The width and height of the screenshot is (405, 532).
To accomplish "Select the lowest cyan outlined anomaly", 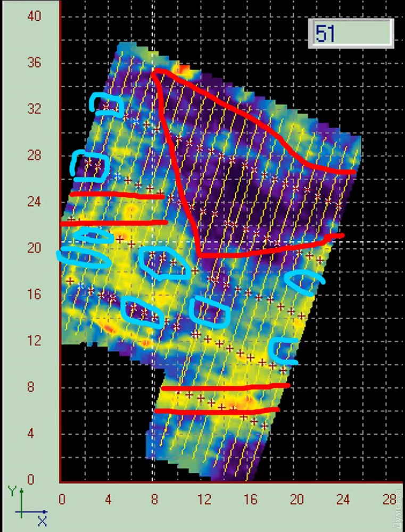I will tap(283, 350).
